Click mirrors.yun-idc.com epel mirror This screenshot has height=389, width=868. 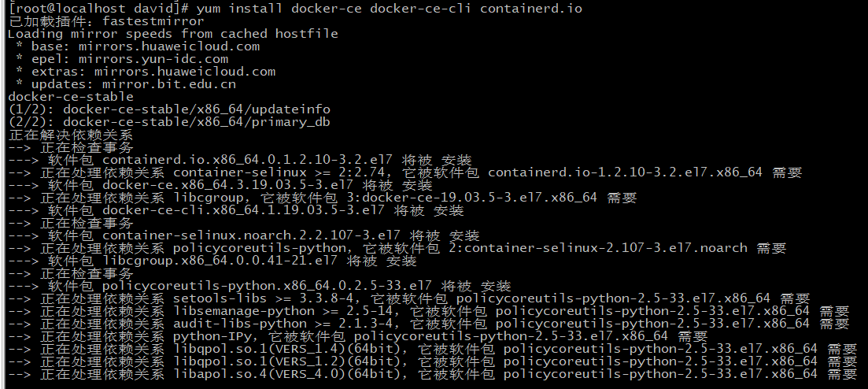coord(153,59)
